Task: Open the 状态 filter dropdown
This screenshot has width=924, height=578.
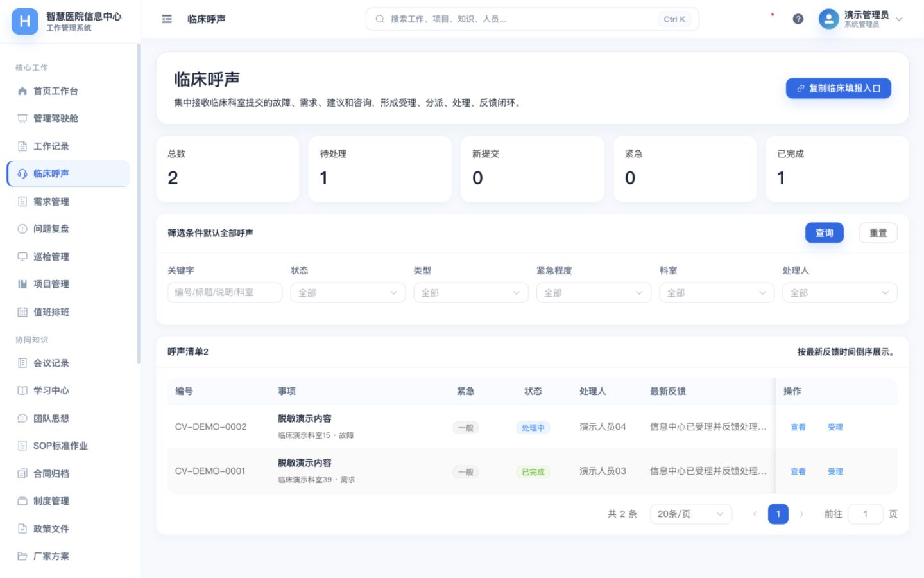Action: click(x=348, y=293)
